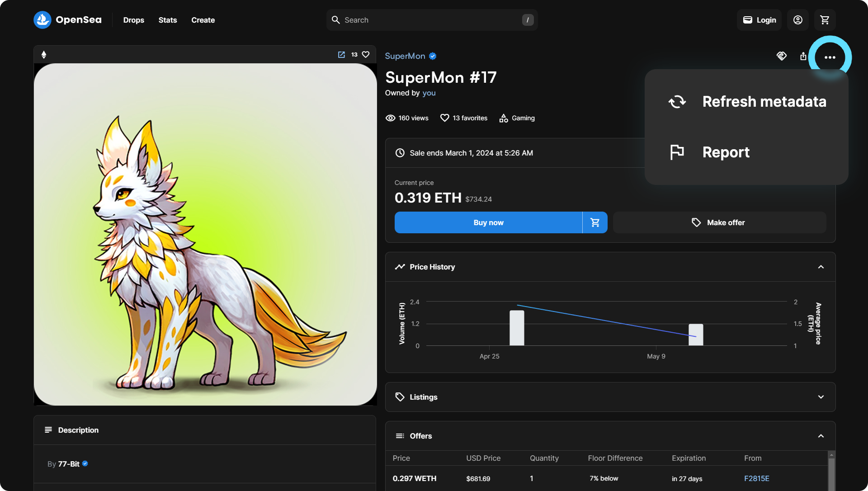Choose Report from the dropdown menu

725,152
